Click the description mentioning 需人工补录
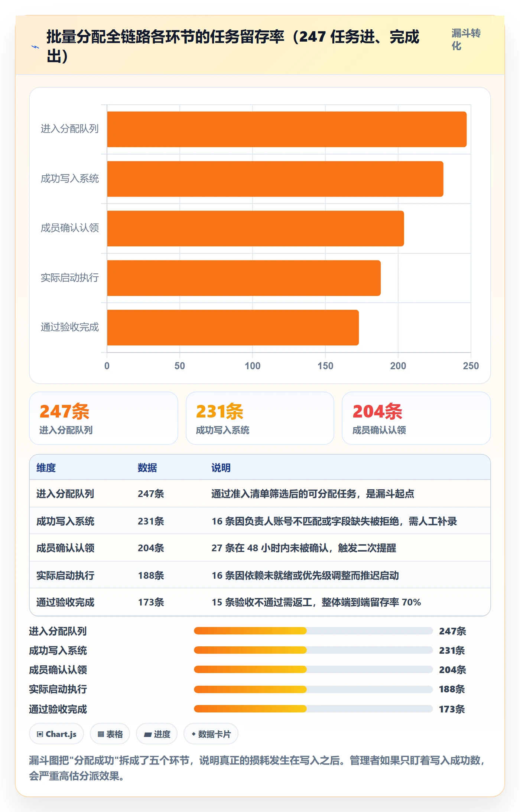The width and height of the screenshot is (520, 812). pos(334,521)
